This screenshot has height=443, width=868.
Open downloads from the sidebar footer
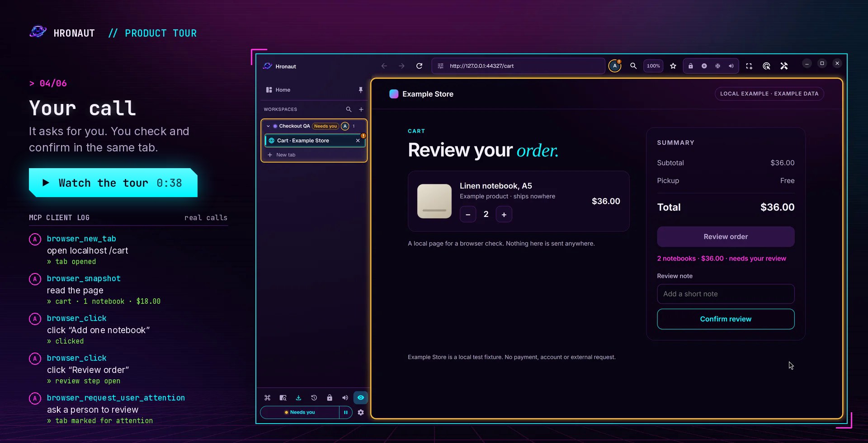pyautogui.click(x=298, y=398)
